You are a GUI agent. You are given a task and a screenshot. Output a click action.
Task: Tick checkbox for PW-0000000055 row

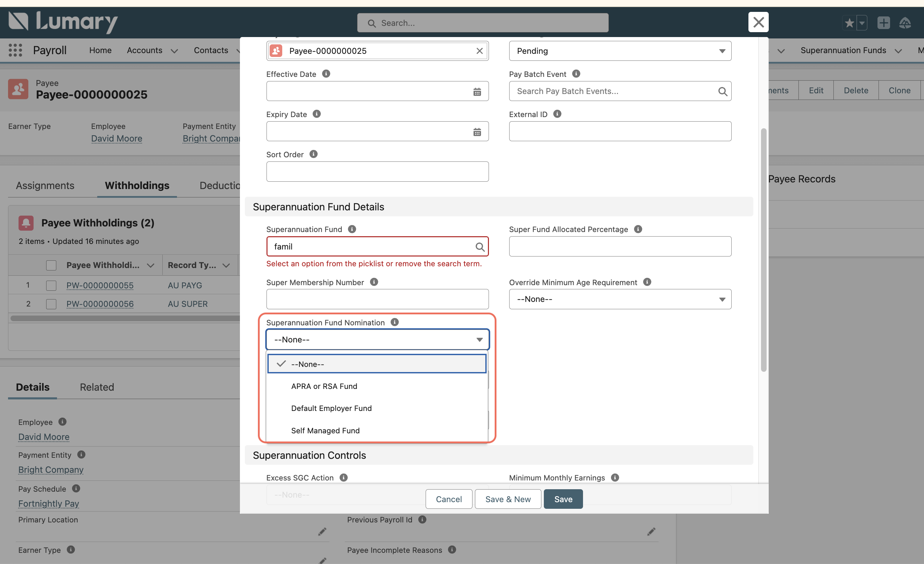[51, 285]
